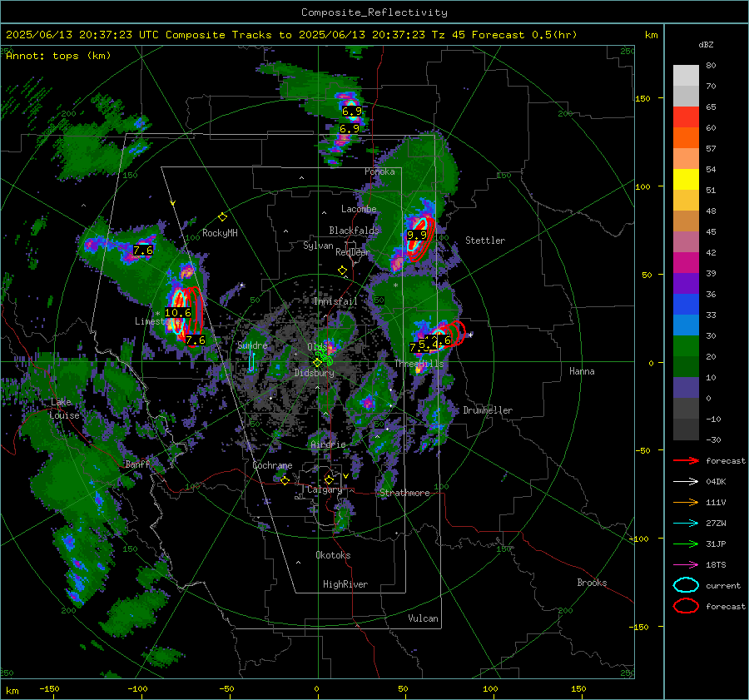Click the red forecast arrow legend icon
The image size is (749, 700).
[686, 460]
